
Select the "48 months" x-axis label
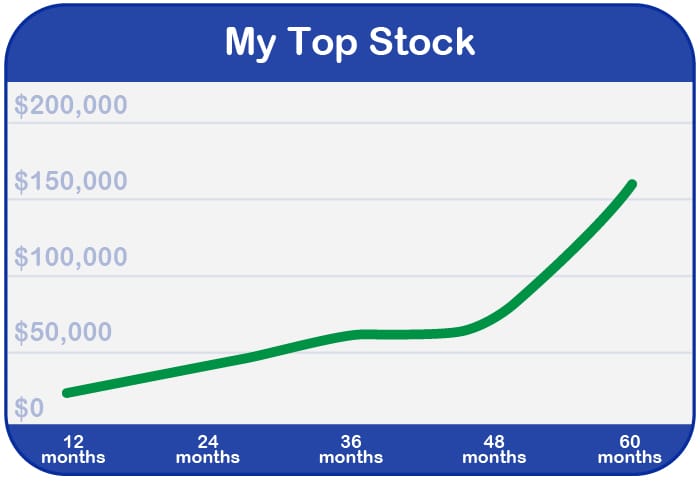(x=494, y=449)
